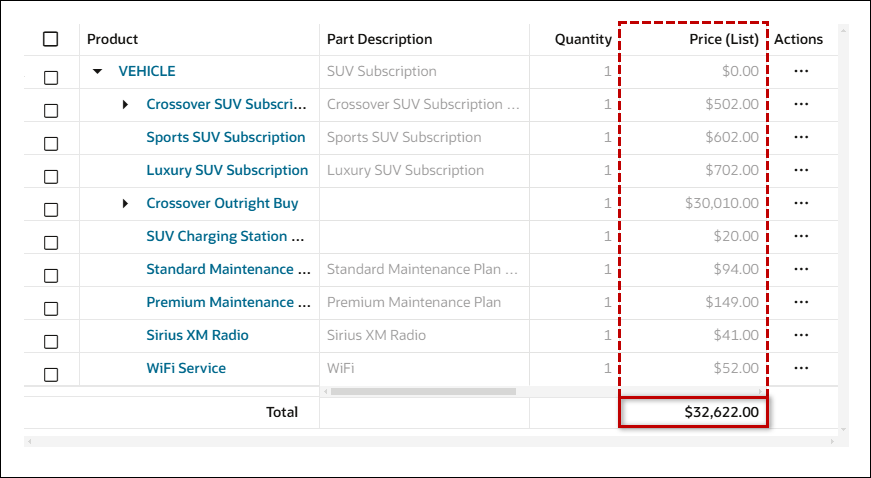Click ellipsis for WiFi Service row
Image resolution: width=871 pixels, height=478 pixels.
(x=800, y=368)
